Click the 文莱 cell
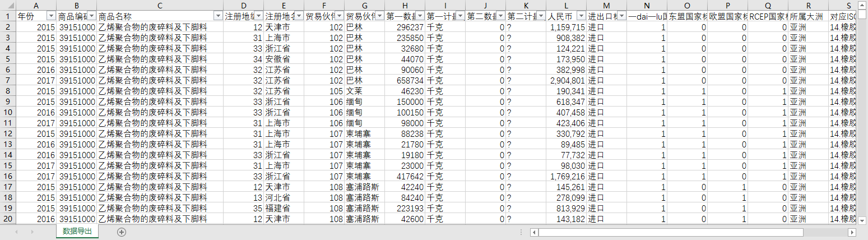The image size is (868, 240). pos(365,91)
